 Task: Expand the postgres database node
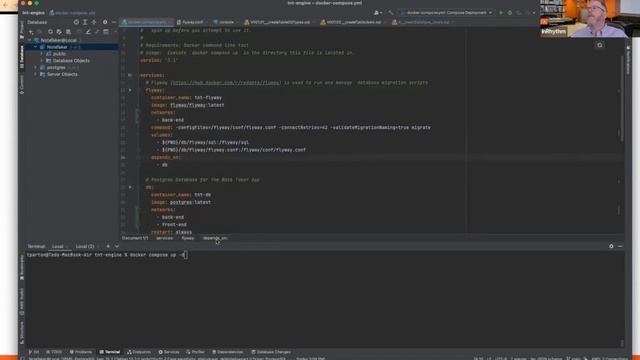click(36, 67)
